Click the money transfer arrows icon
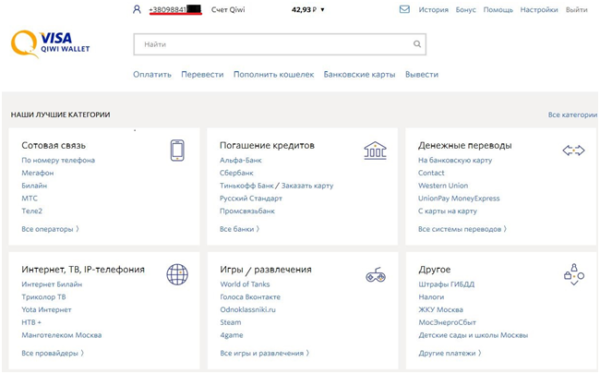 click(574, 150)
